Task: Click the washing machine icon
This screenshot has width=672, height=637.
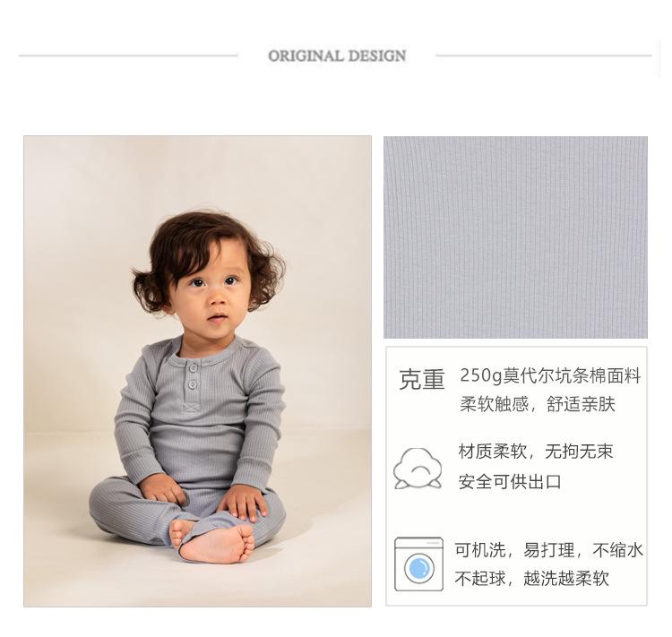Action: 418,564
